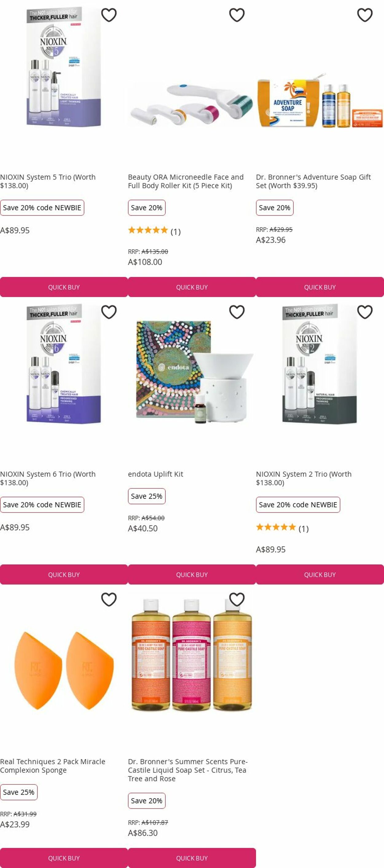Heart the Dr. Bronner's Summer Scents Soap Set

[237, 599]
